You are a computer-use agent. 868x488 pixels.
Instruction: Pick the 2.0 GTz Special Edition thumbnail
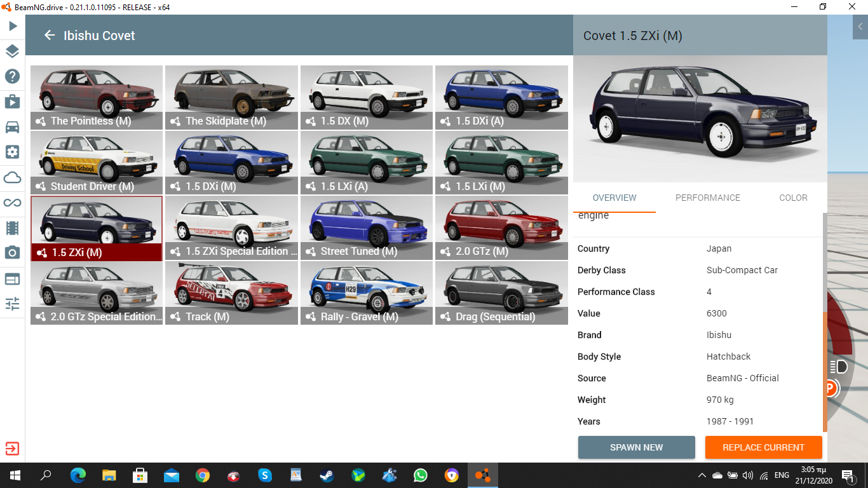pos(97,293)
